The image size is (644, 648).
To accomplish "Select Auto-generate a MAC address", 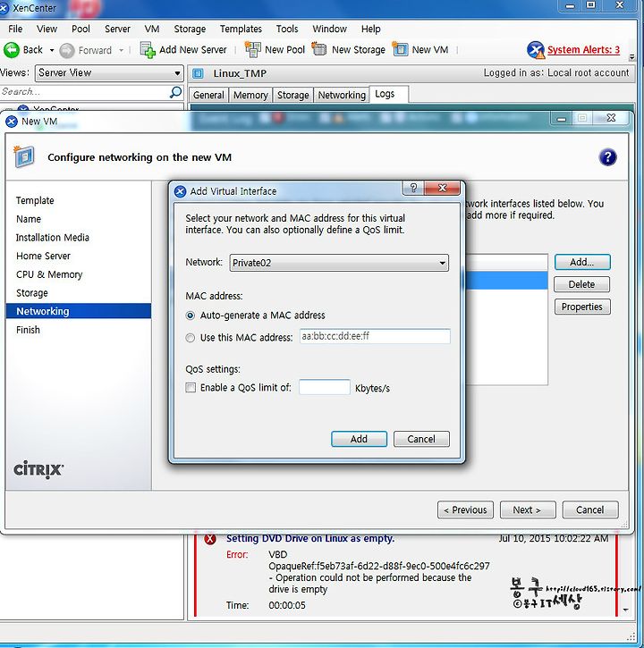I will tap(191, 316).
